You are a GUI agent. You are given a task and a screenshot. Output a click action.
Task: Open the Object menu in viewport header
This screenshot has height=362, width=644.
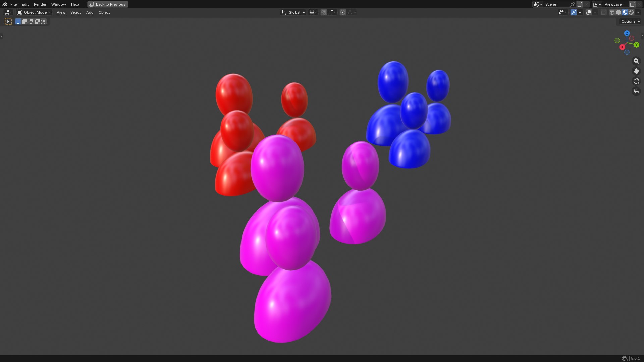click(x=104, y=12)
